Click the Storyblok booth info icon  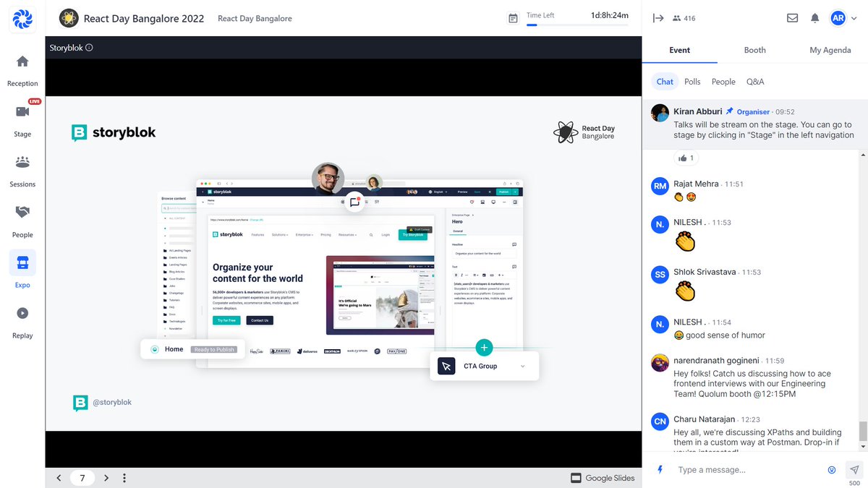(x=89, y=48)
